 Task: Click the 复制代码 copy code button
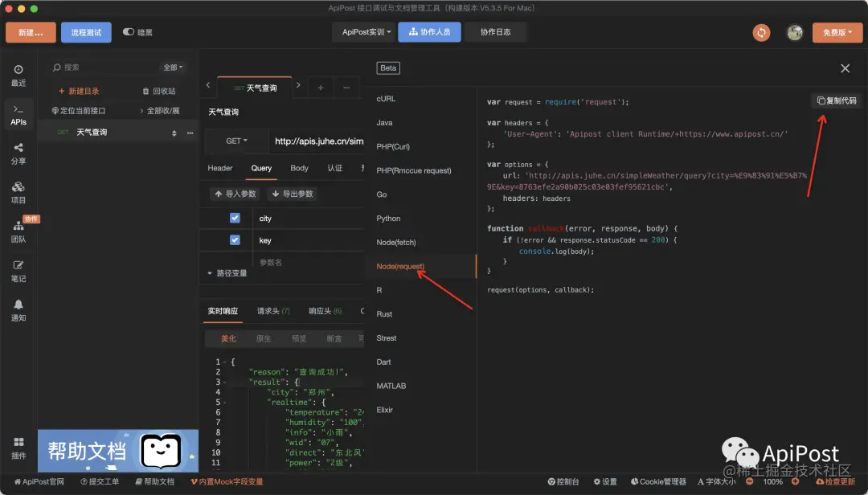tap(837, 100)
